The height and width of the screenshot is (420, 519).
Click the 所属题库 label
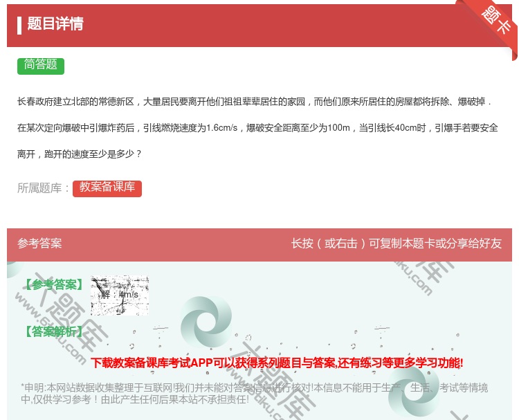point(43,188)
